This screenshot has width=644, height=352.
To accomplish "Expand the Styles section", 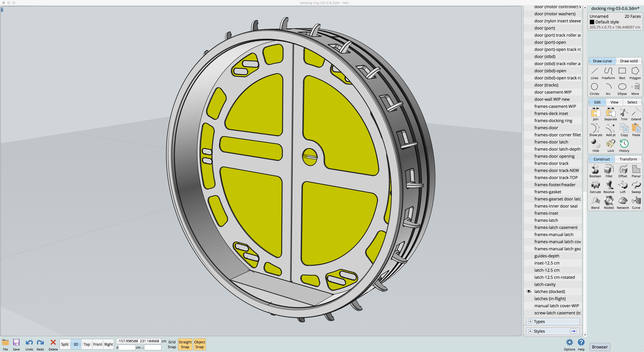I will tap(530, 331).
